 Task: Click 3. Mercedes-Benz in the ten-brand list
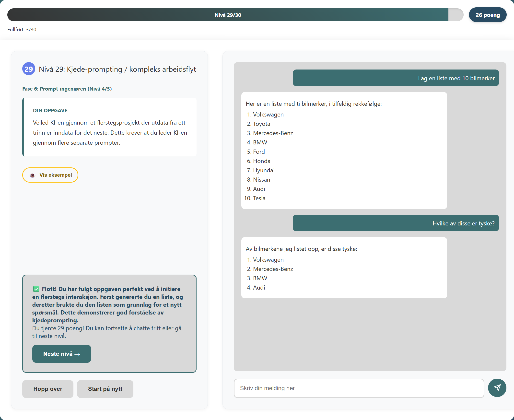point(270,133)
